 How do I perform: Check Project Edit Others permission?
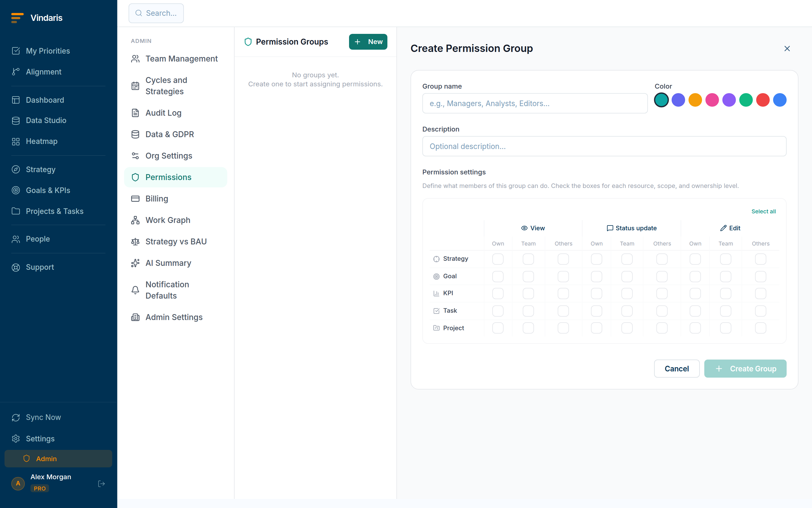760,328
